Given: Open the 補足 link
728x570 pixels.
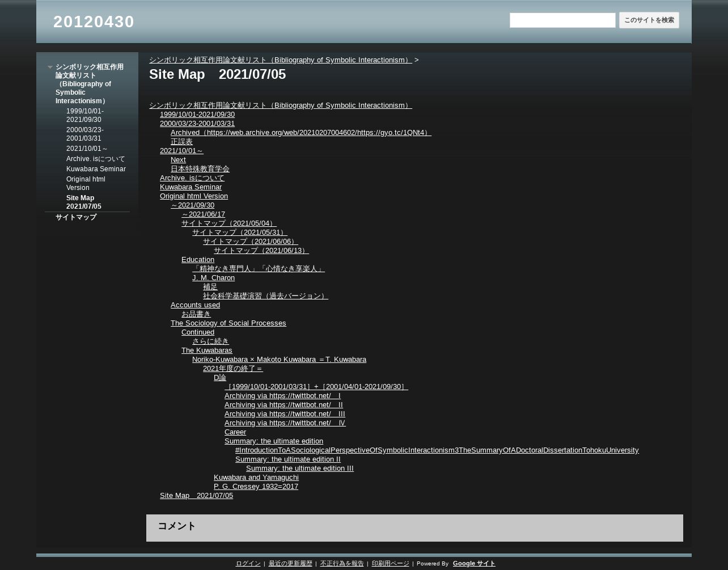Looking at the screenshot, I should click(210, 286).
